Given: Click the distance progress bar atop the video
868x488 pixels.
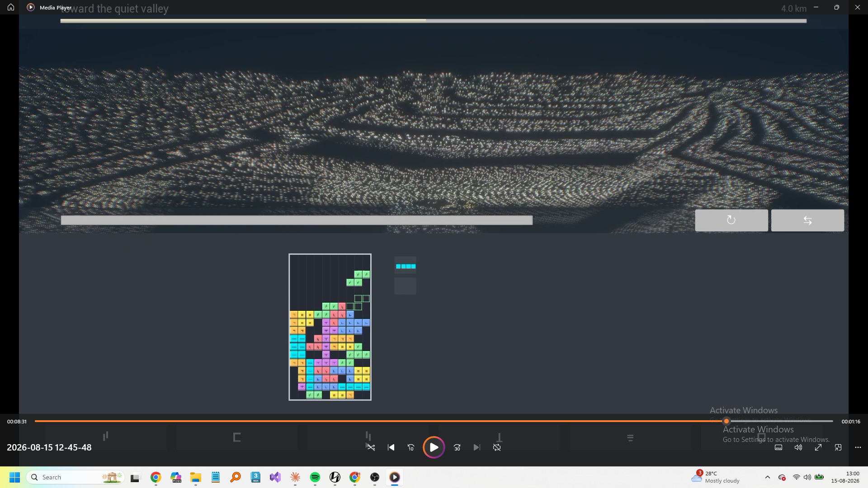Looking at the screenshot, I should tap(434, 21).
